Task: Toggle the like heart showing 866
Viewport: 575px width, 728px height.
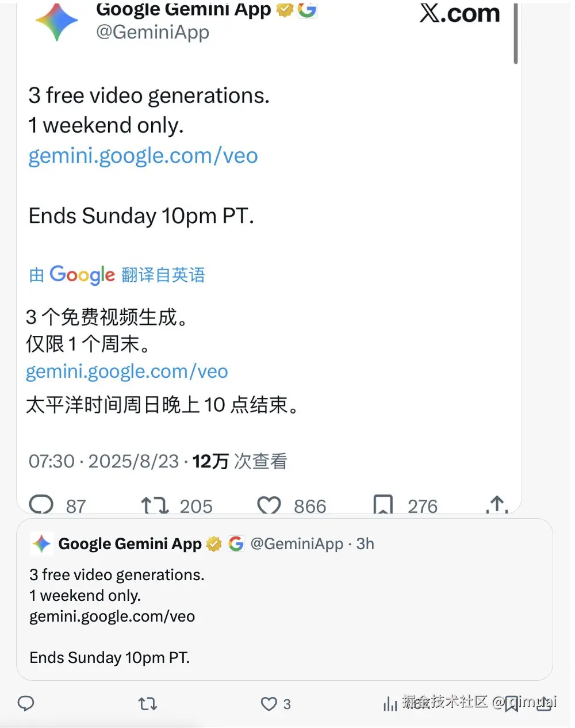Action: 269,504
